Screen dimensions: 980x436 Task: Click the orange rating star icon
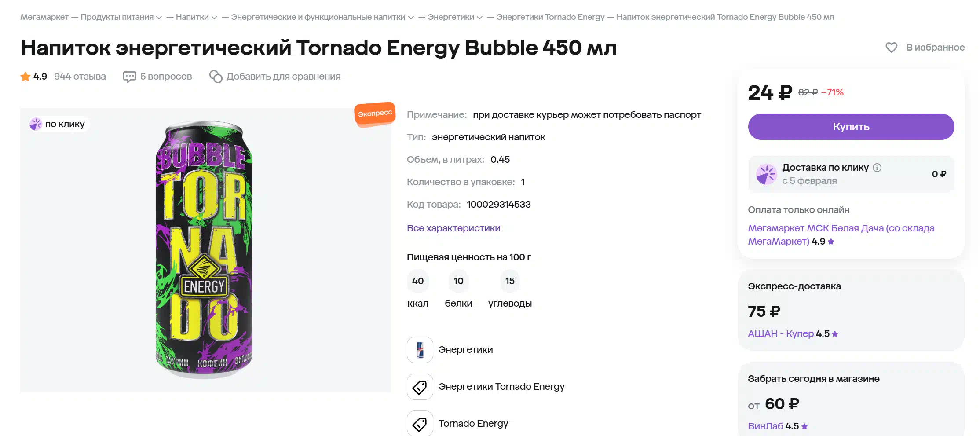coord(26,77)
